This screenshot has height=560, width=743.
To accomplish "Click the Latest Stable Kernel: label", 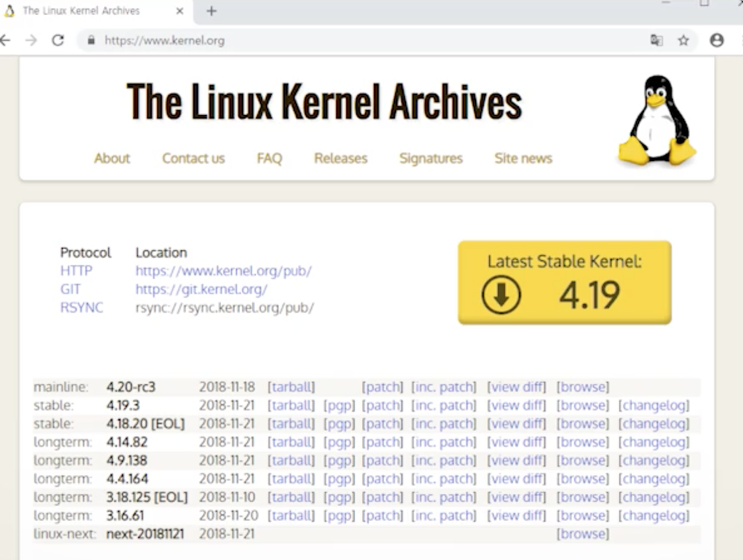I will pos(564,261).
